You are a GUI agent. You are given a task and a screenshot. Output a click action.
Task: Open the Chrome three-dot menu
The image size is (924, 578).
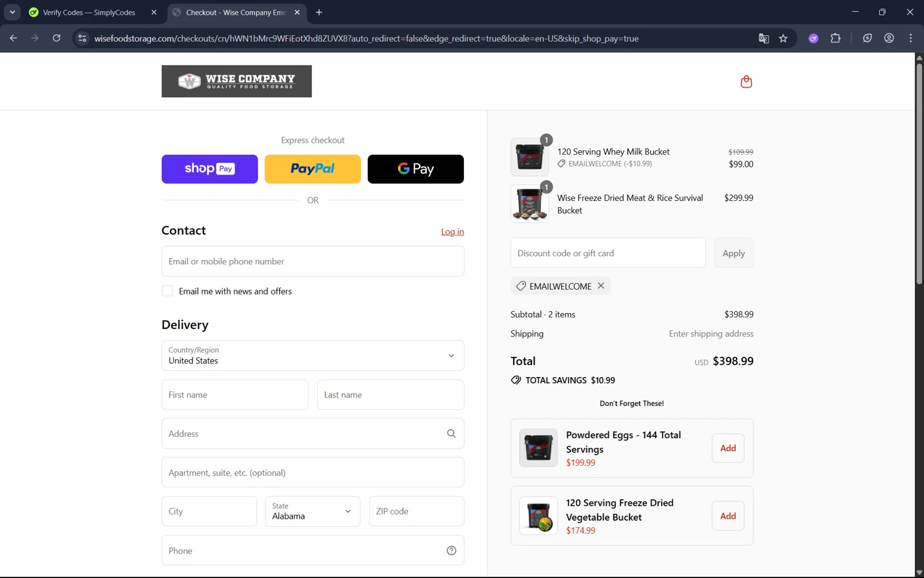(x=910, y=38)
